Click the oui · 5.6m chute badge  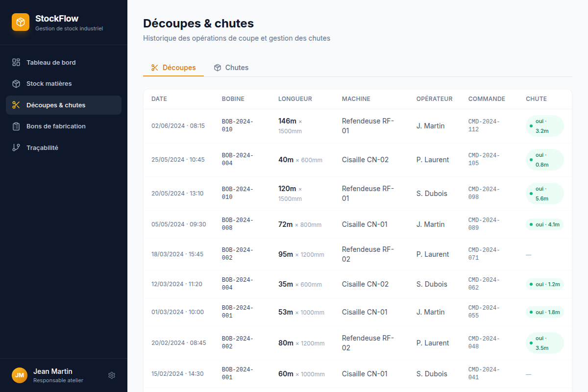point(545,194)
